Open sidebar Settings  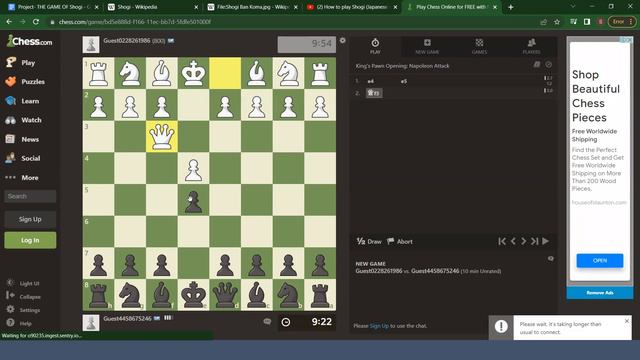(23, 310)
